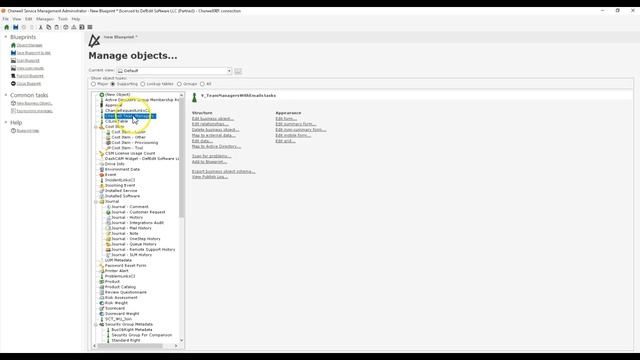Select Risk Assessment tree item
This screenshot has width=640, height=360.
(x=121, y=298)
